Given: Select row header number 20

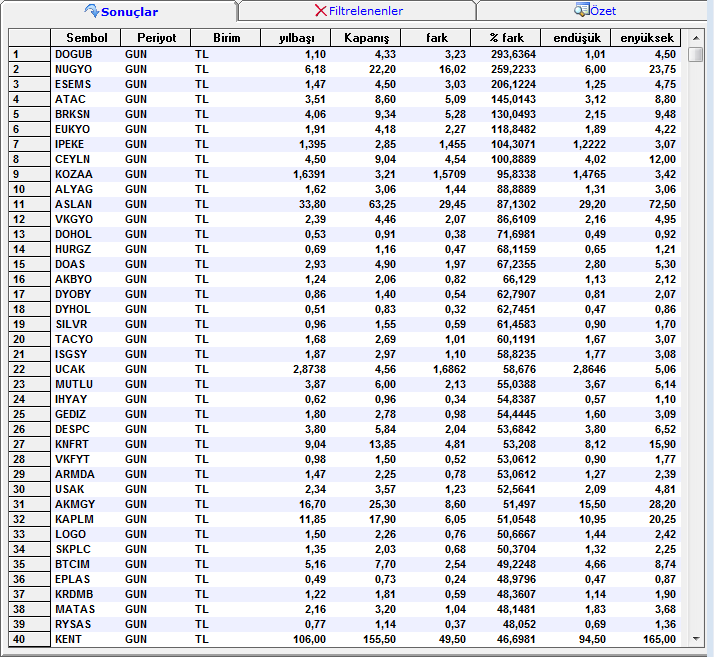Looking at the screenshot, I should (29, 339).
